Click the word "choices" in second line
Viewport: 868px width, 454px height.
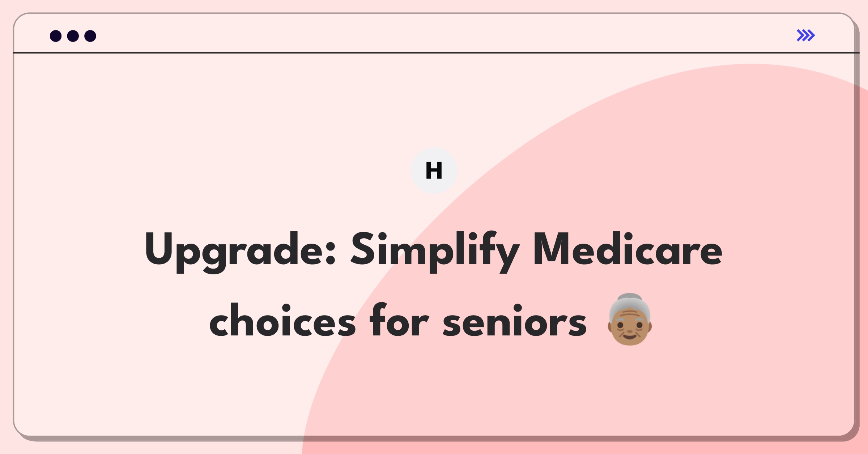[283, 321]
